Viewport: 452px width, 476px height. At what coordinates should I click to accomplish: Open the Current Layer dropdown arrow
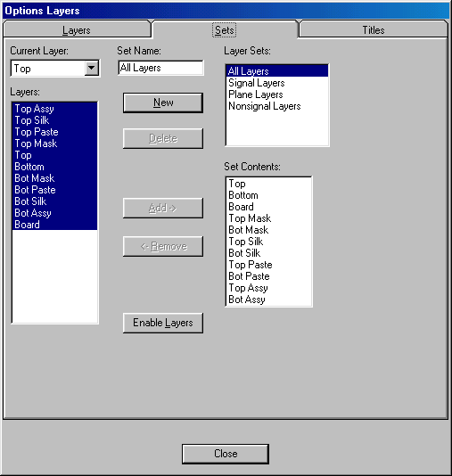[x=91, y=68]
